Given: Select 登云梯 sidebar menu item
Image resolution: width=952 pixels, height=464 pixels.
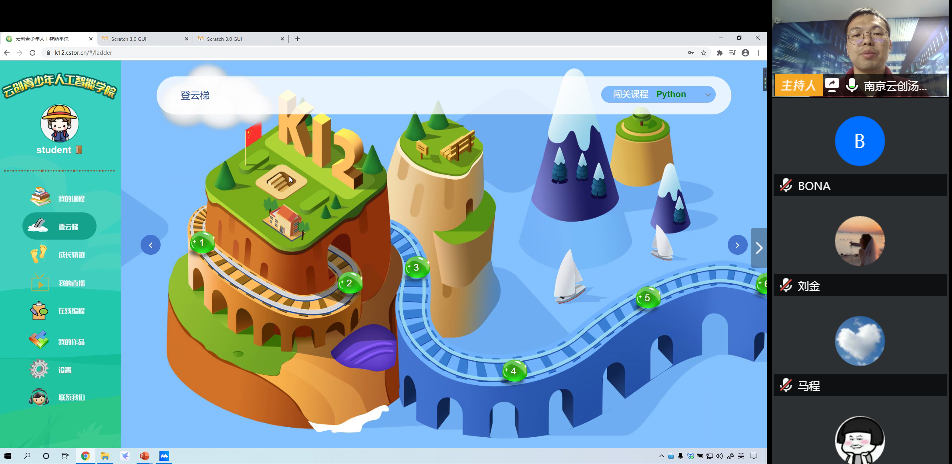Looking at the screenshot, I should tap(59, 226).
